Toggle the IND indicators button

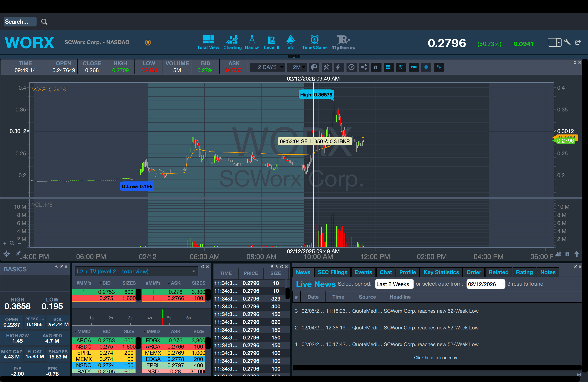click(414, 67)
